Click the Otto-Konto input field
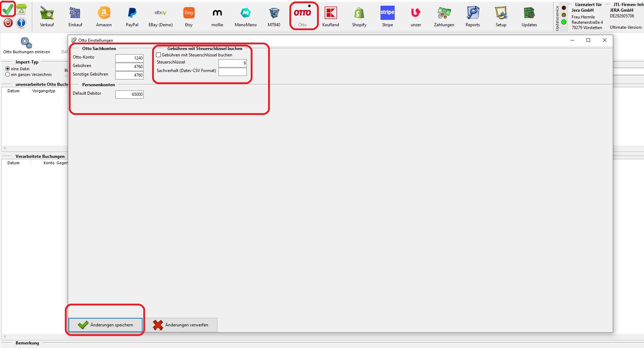Screen dimensions: 644x348 click(x=129, y=58)
